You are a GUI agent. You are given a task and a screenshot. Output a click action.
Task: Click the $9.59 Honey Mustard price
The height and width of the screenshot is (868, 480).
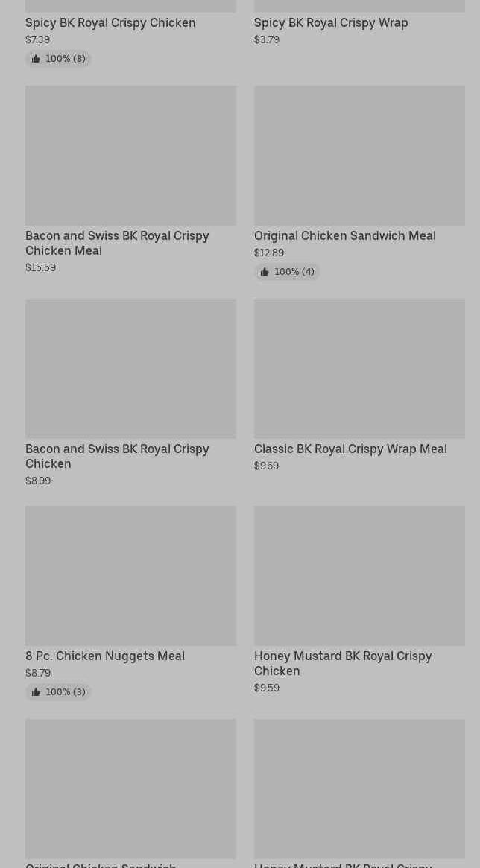[x=266, y=688]
